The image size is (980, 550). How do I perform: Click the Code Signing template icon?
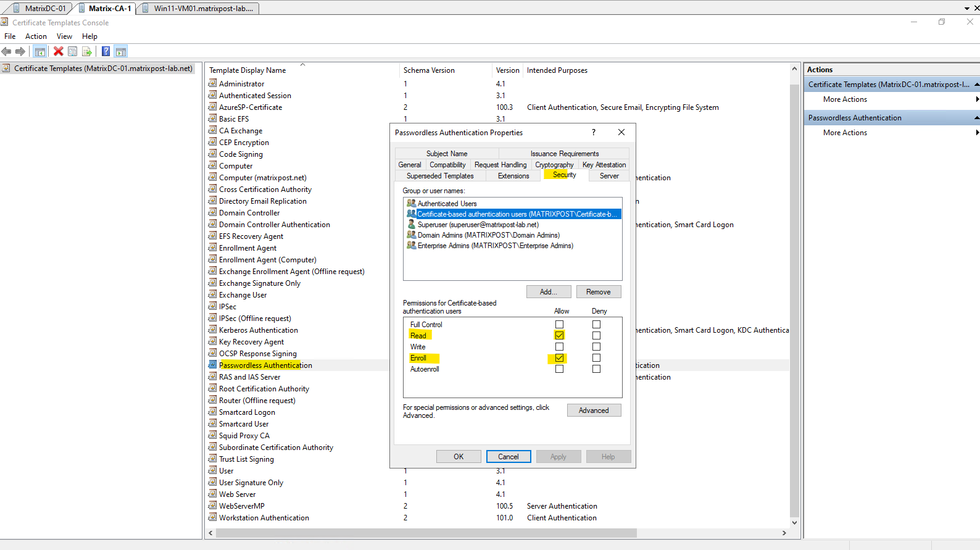pyautogui.click(x=212, y=154)
